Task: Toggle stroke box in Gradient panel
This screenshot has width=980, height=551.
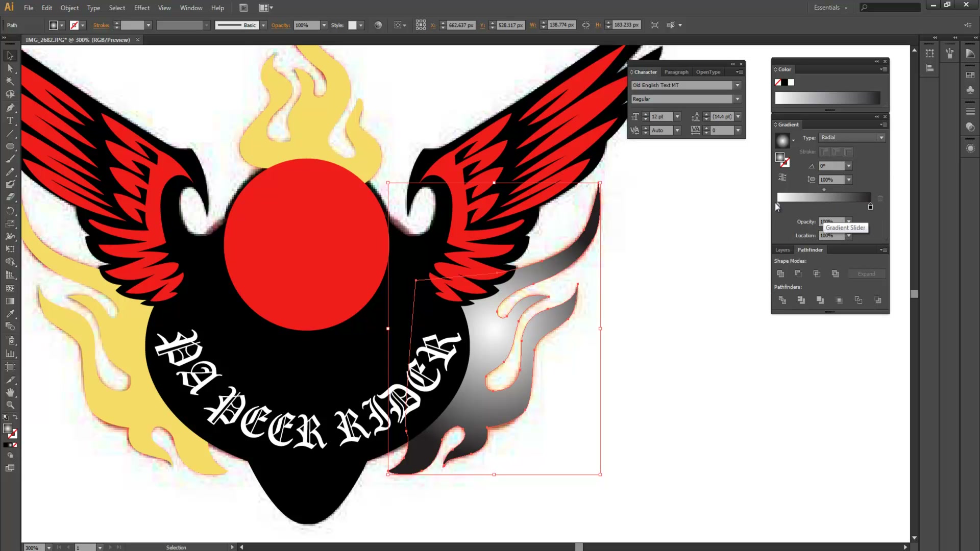Action: pos(785,163)
